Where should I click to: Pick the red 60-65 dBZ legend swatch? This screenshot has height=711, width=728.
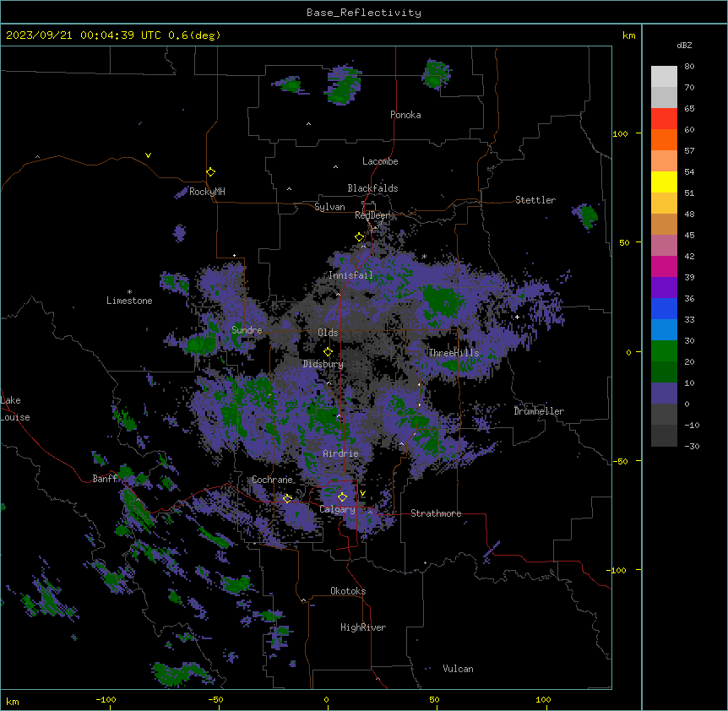[x=664, y=118]
